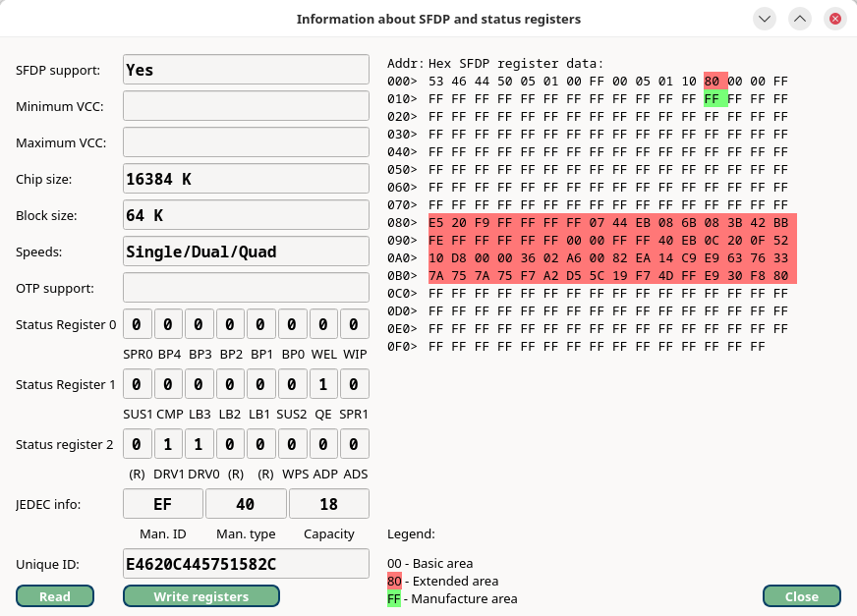Viewport: 857px width, 616px height.
Task: Toggle the WEL bit in Status Register 0
Action: click(323, 323)
